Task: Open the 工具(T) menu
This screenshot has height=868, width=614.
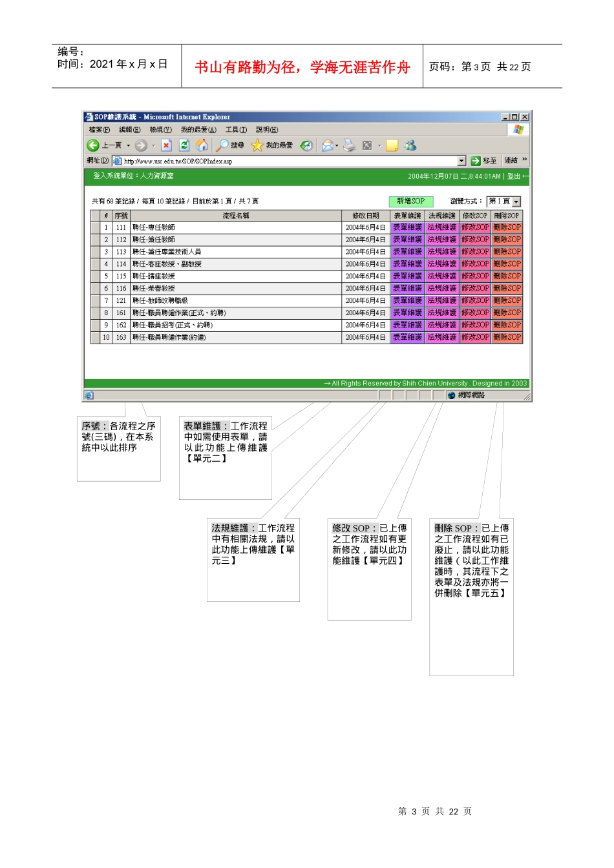Action: [236, 130]
